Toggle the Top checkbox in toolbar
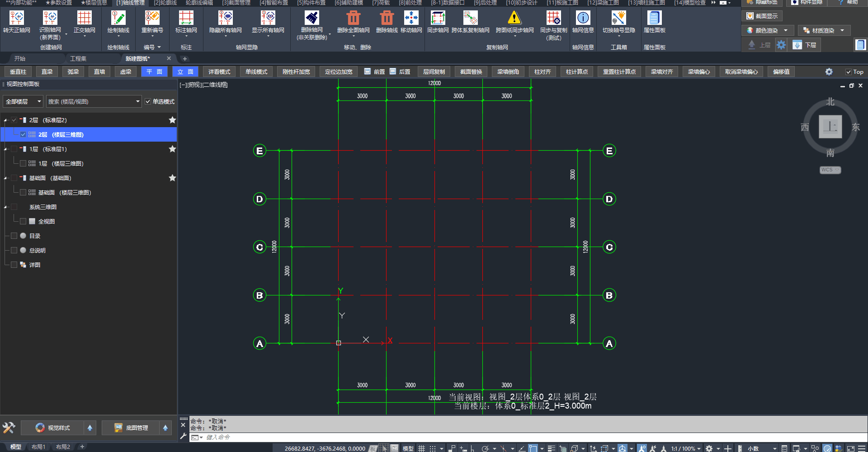 849,72
